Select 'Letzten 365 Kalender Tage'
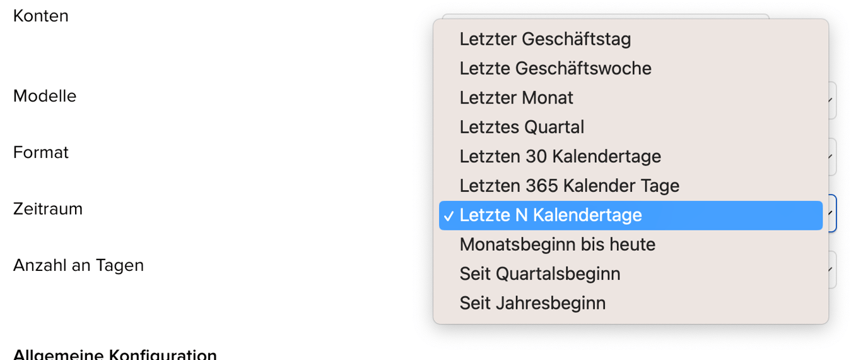This screenshot has height=360, width=868. tap(569, 186)
